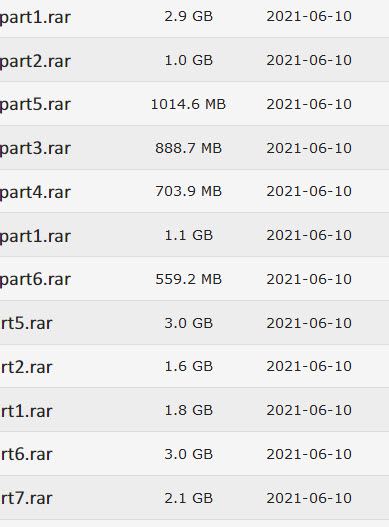This screenshot has width=389, height=527.
Task: Open the part2.rar file link
Action: pyautogui.click(x=35, y=61)
